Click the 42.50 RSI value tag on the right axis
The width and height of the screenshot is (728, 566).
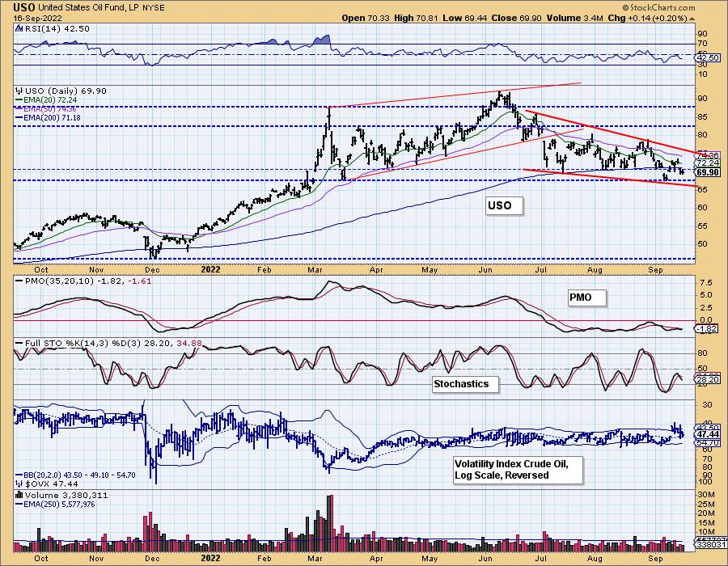[x=709, y=58]
